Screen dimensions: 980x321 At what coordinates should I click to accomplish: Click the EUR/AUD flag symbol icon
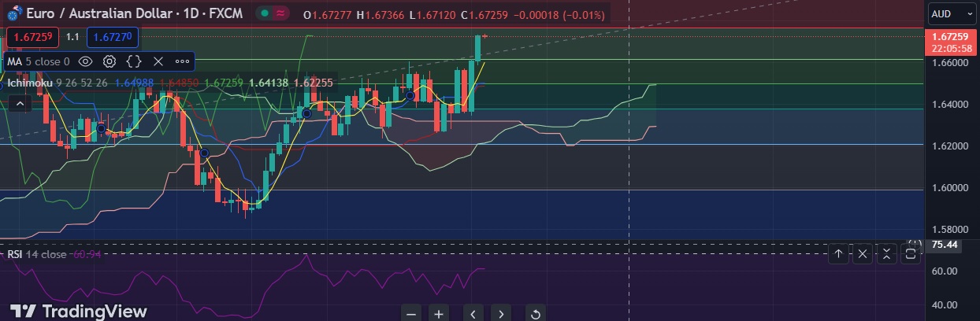click(x=13, y=13)
